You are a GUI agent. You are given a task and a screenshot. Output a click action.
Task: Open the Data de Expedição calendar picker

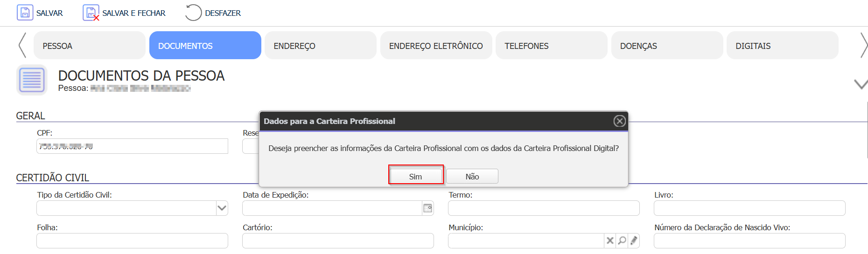point(427,208)
